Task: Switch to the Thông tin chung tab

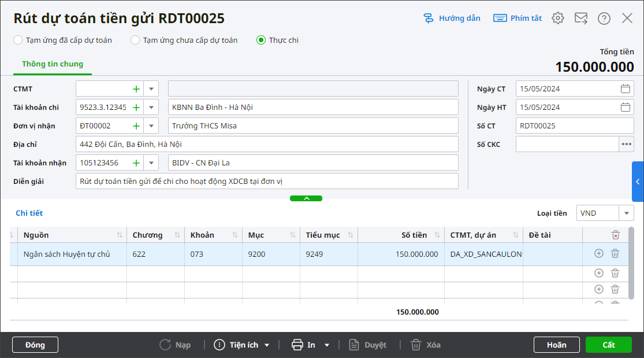Action: click(53, 64)
